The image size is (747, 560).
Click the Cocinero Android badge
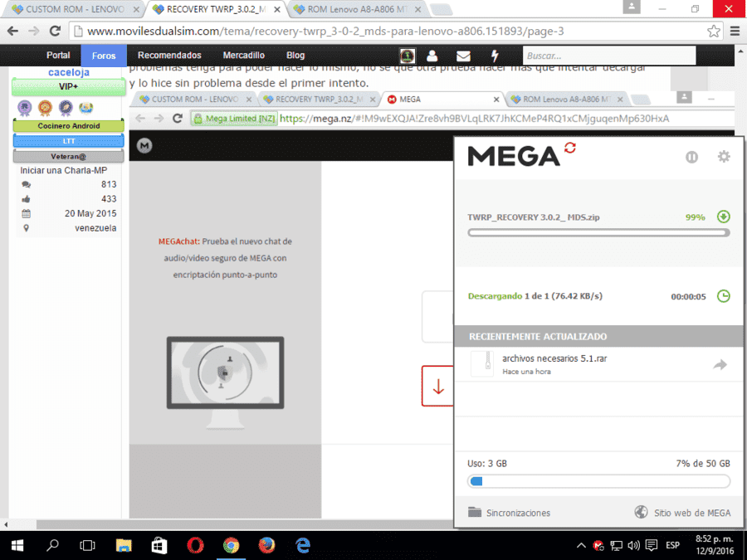click(69, 126)
